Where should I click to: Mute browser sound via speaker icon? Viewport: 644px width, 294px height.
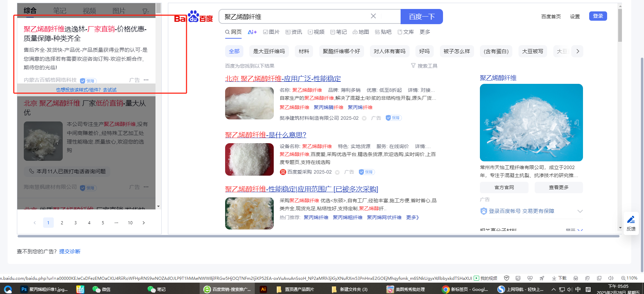(611, 278)
